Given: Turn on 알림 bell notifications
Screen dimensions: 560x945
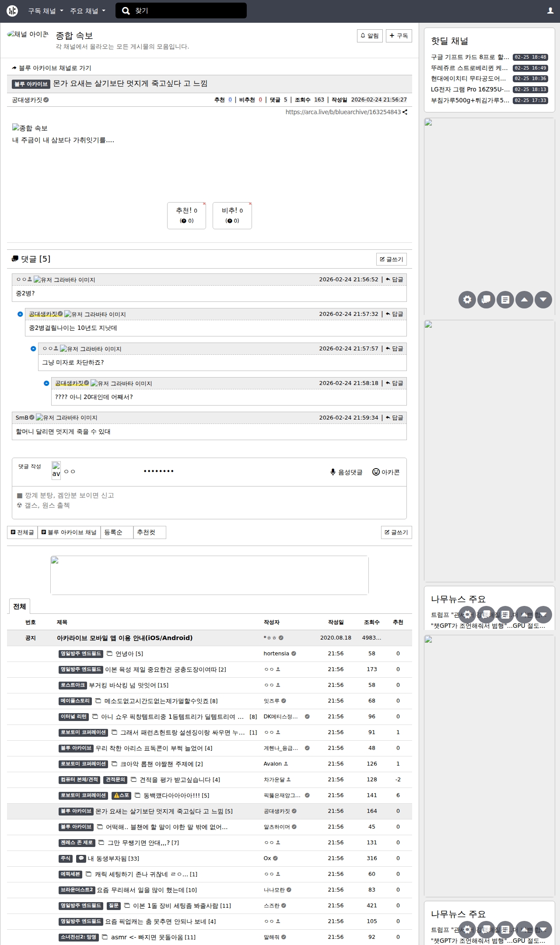Looking at the screenshot, I should [370, 36].
